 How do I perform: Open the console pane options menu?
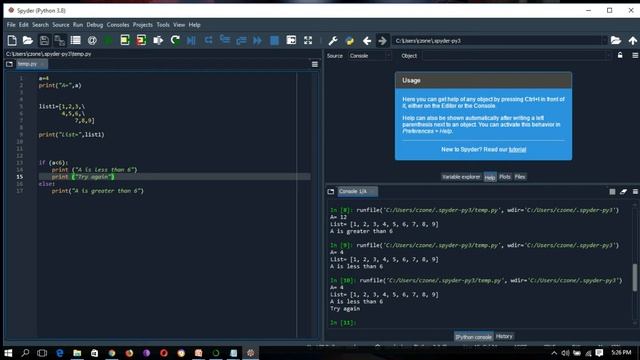coord(635,191)
